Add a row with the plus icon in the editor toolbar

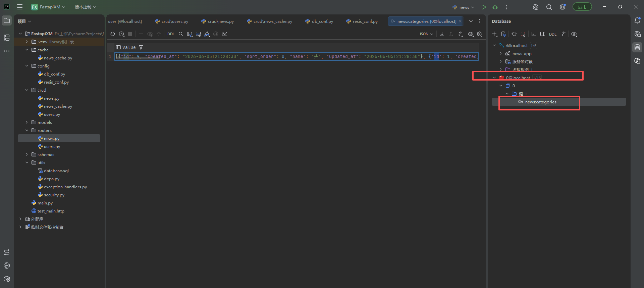pyautogui.click(x=141, y=34)
